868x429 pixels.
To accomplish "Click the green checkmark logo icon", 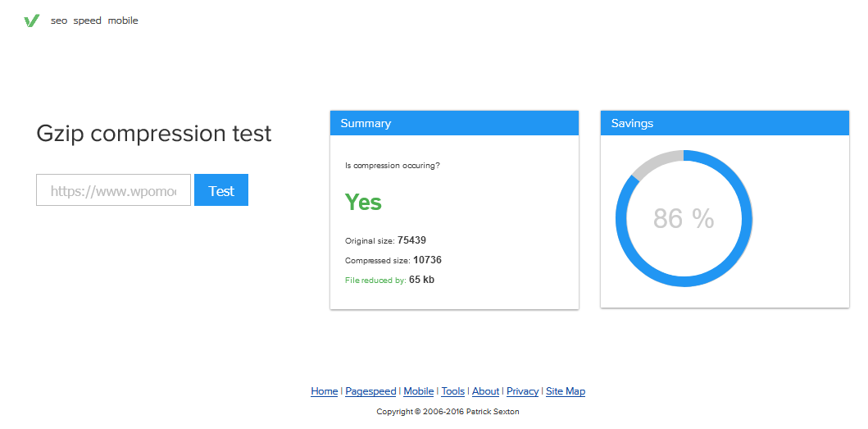I will pos(31,21).
